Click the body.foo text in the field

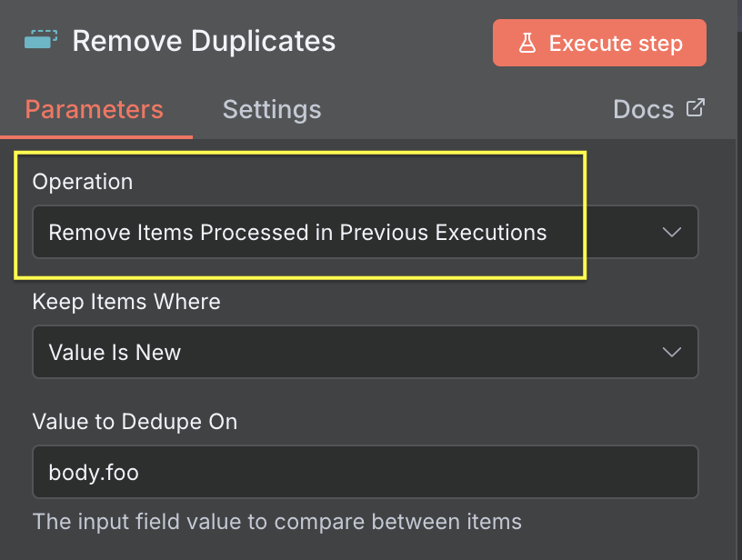coord(94,473)
